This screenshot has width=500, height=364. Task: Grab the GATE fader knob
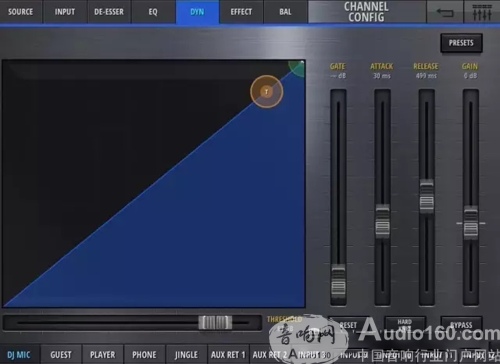338,282
